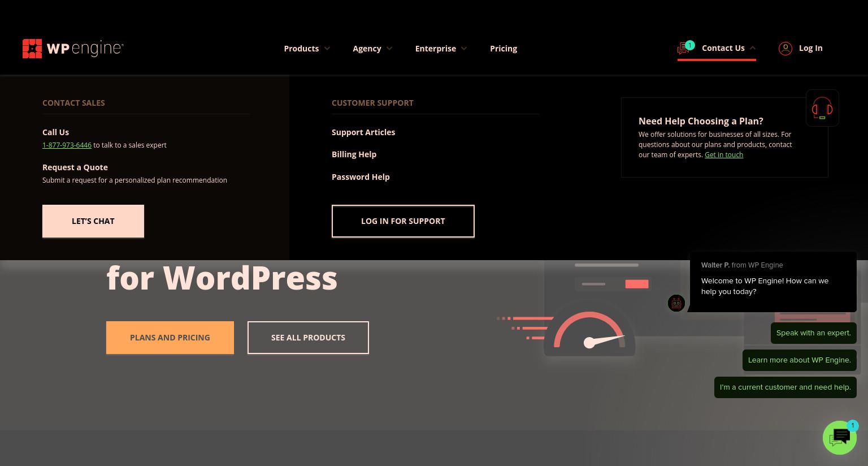Choose 'I'm a current customer and need help.'
The width and height of the screenshot is (868, 466).
coord(785,387)
